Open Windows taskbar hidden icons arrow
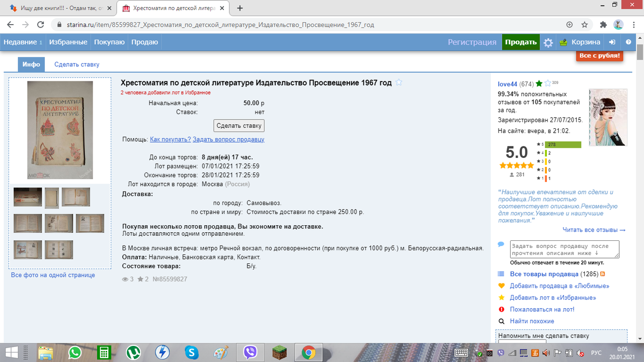Viewport: 644px width, 362px height. [448, 352]
